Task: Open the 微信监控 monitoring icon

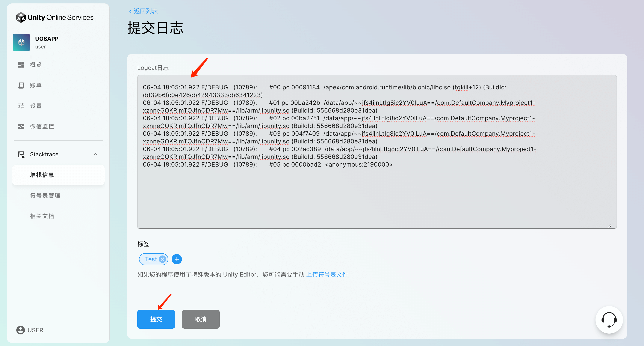Action: 21,126
